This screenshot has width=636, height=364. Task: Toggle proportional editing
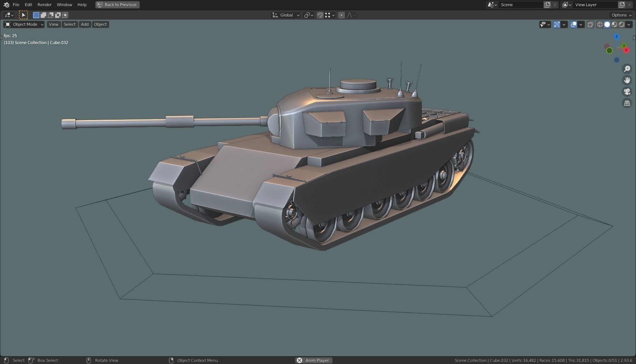pyautogui.click(x=341, y=15)
